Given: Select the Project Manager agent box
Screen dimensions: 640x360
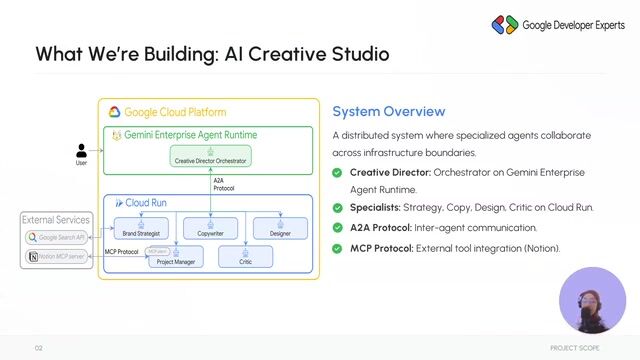Looking at the screenshot, I should click(176, 257).
